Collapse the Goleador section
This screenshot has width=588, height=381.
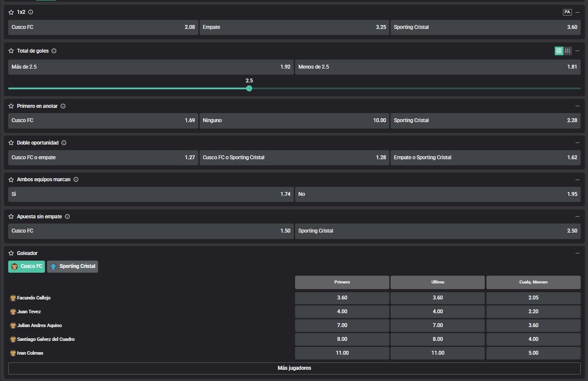tap(578, 253)
